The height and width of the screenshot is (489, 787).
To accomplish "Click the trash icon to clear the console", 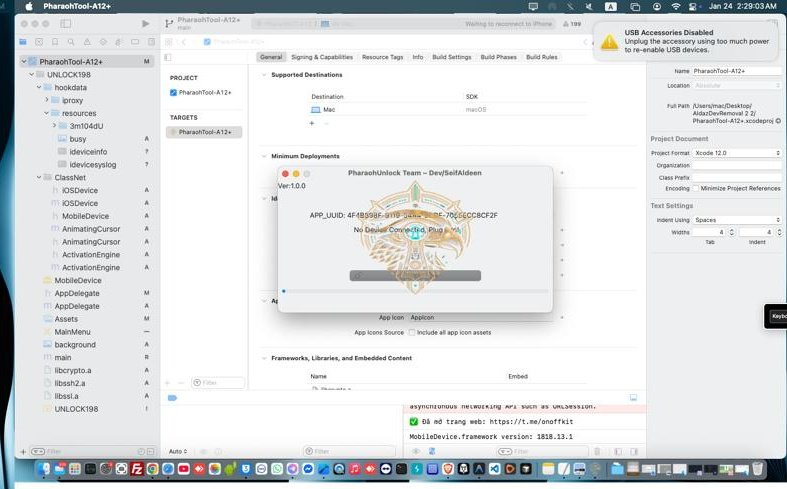I will 597,451.
